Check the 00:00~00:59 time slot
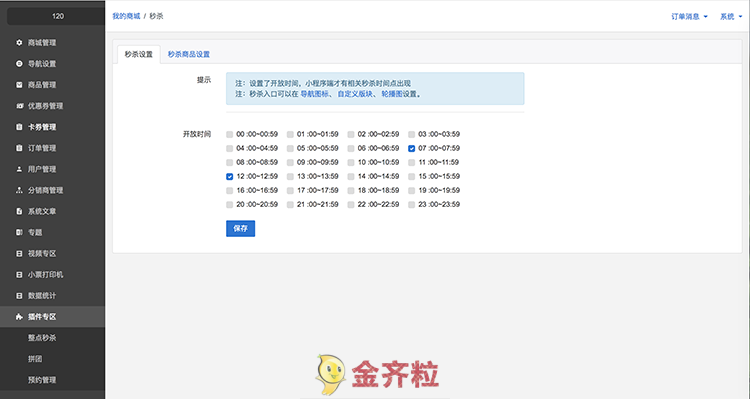 tap(230, 134)
